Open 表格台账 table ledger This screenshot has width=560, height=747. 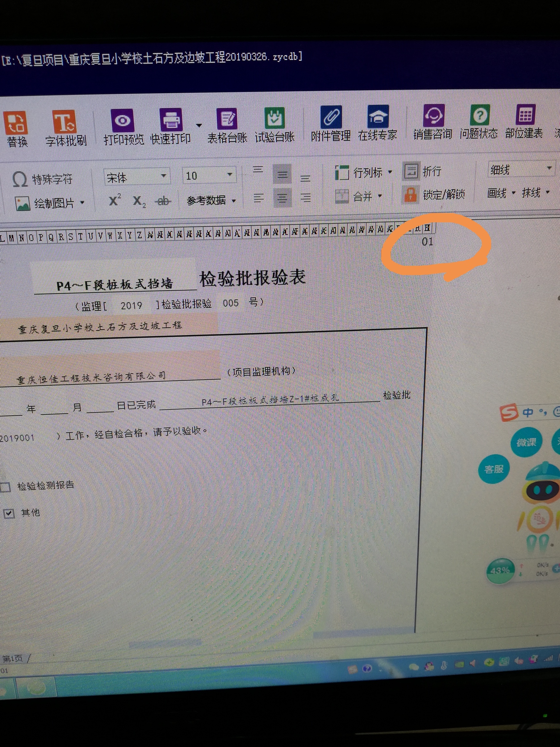[227, 119]
